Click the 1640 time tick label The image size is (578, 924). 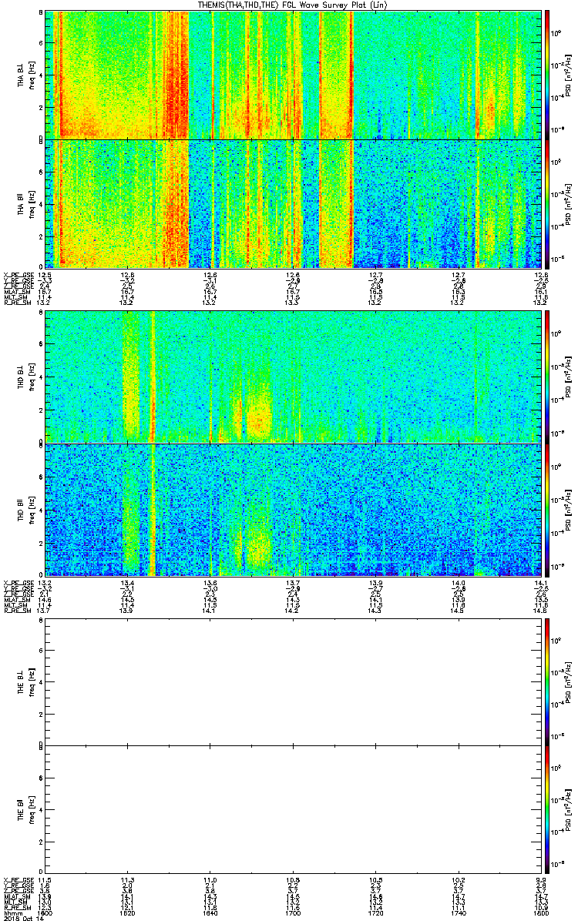[210, 913]
